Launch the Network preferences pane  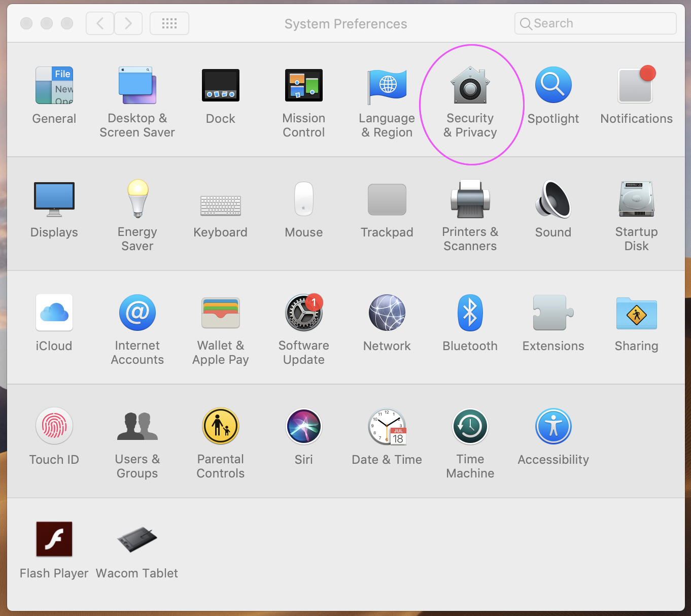(387, 313)
